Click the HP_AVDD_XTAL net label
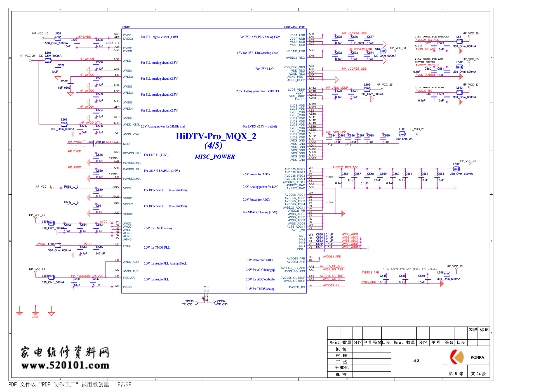 (91, 122)
